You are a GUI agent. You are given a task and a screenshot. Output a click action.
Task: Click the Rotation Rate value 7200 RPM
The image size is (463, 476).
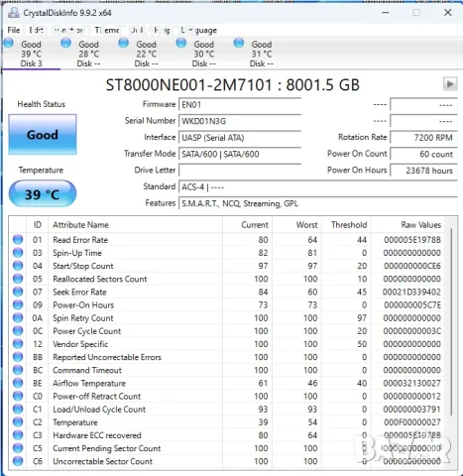(423, 138)
